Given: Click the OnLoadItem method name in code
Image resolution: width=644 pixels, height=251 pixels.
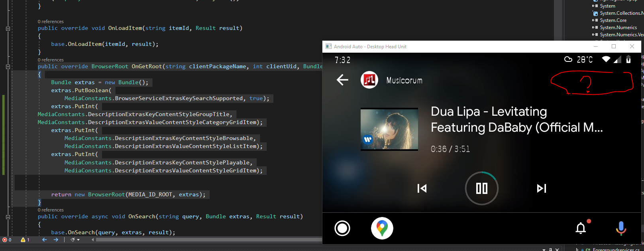Looking at the screenshot, I should (x=125, y=28).
